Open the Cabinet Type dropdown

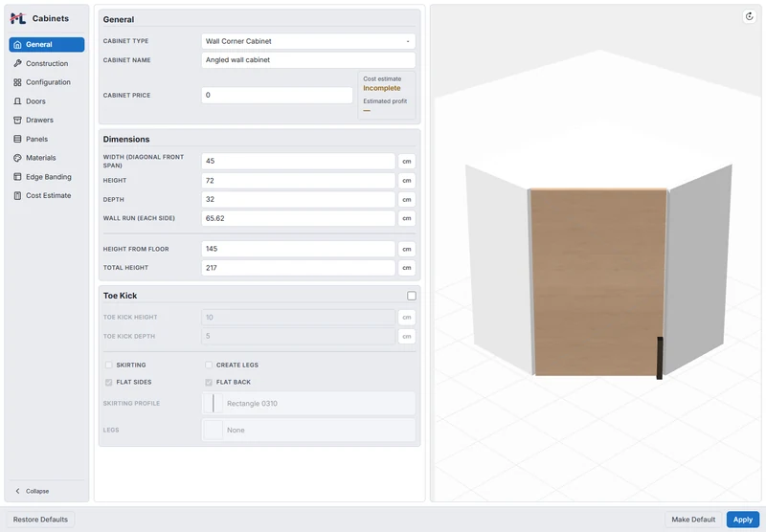[x=308, y=41]
